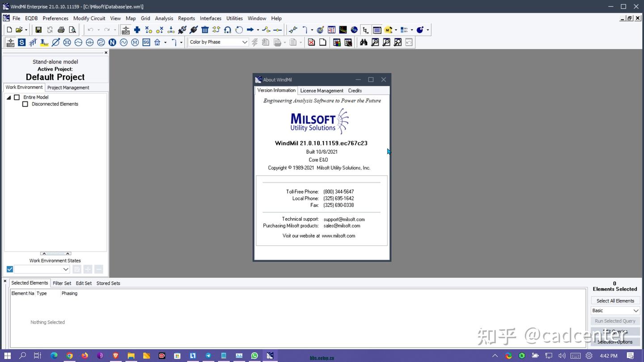Click the Print icon on the toolbar

[x=61, y=29]
